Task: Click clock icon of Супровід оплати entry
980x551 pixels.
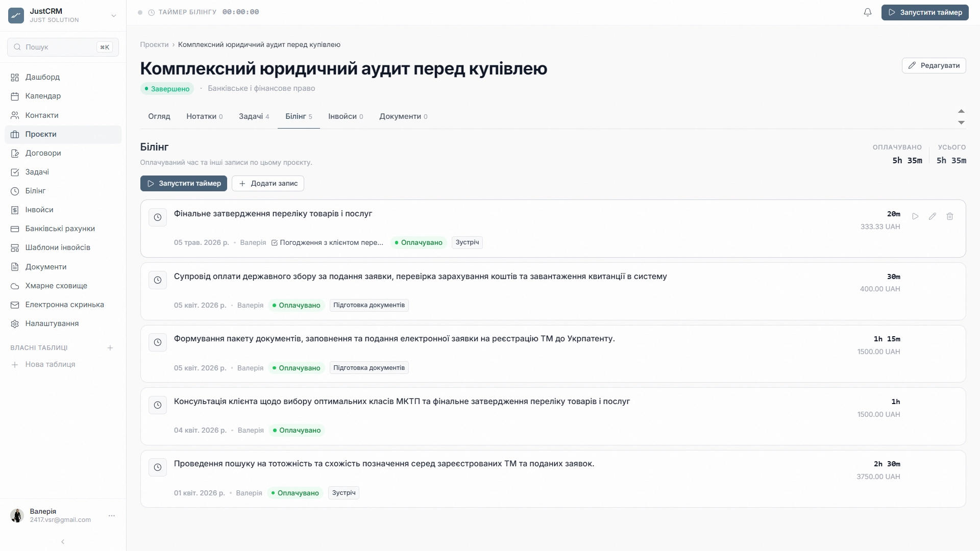Action: point(158,280)
